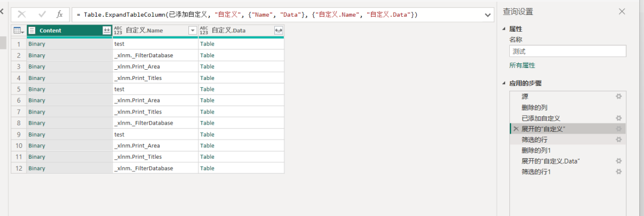The image size is (644, 216).
Task: Collapse the 属性 section triangle
Action: point(504,29)
